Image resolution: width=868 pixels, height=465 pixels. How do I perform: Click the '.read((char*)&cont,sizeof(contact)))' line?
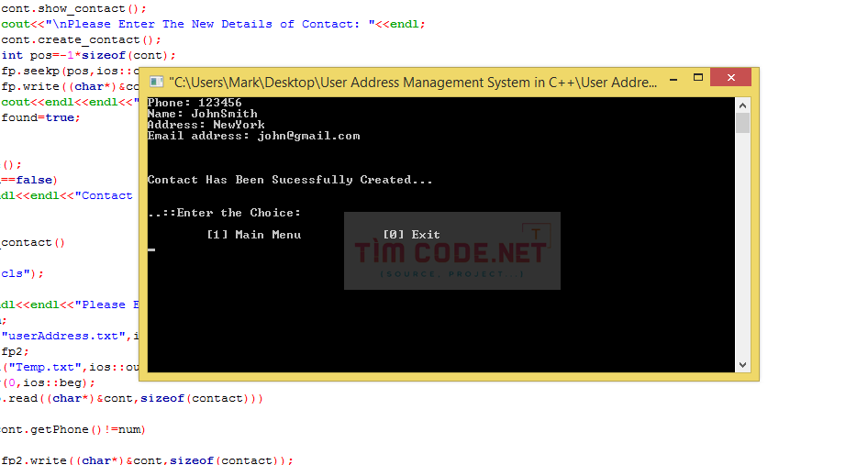pos(132,398)
